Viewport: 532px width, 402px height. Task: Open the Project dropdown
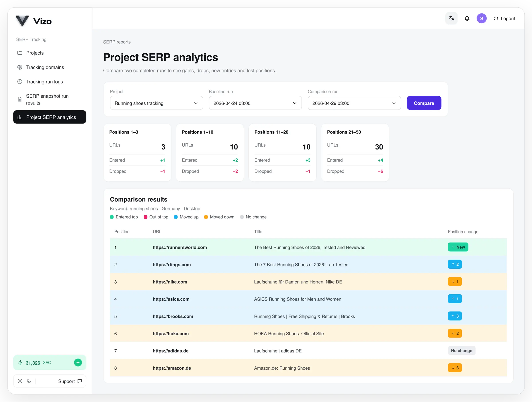[156, 103]
